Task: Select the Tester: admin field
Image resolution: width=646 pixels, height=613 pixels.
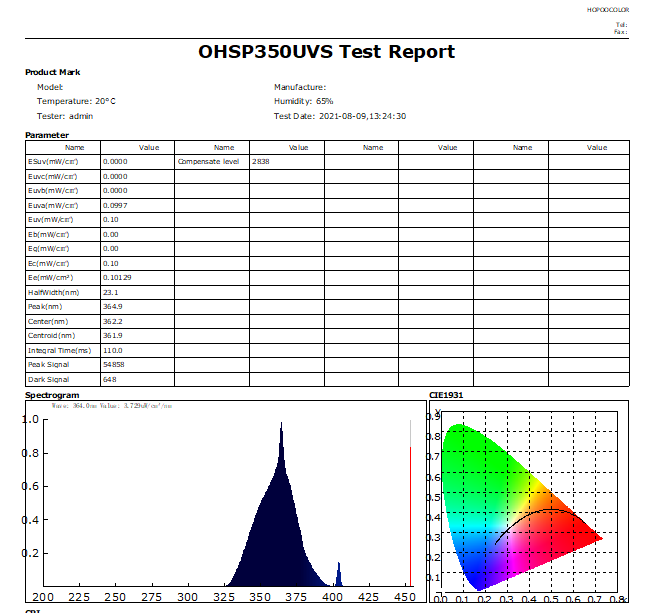Action: [65, 116]
